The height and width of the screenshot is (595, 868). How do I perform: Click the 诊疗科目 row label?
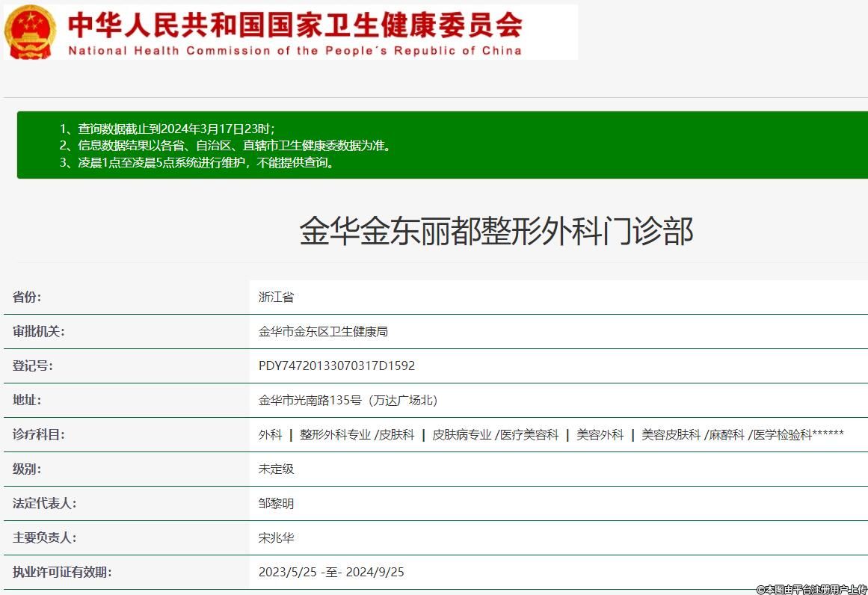pyautogui.click(x=39, y=434)
